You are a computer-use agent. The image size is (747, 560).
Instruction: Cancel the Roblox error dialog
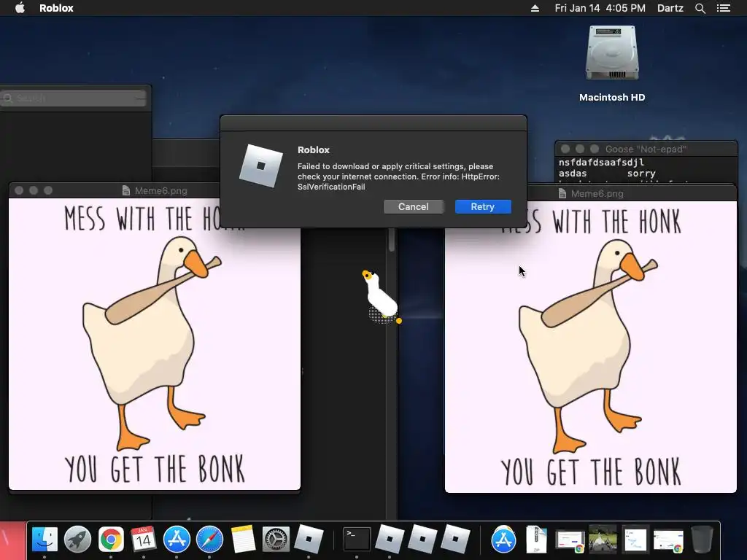(x=413, y=206)
